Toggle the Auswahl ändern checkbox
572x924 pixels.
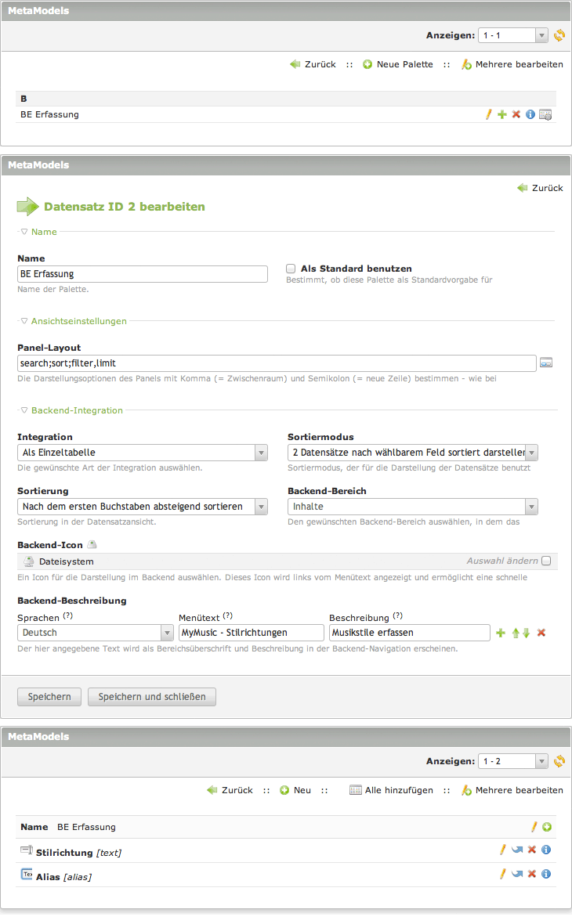546,561
